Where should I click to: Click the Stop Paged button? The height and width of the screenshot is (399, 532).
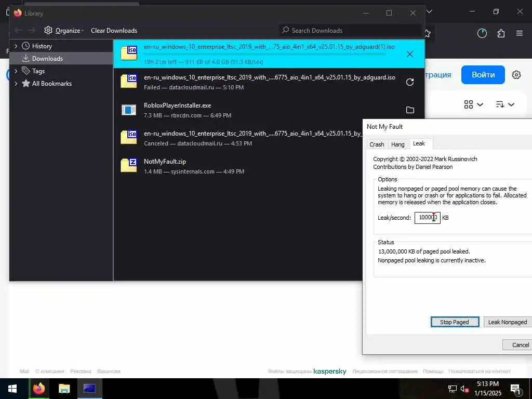click(x=455, y=322)
